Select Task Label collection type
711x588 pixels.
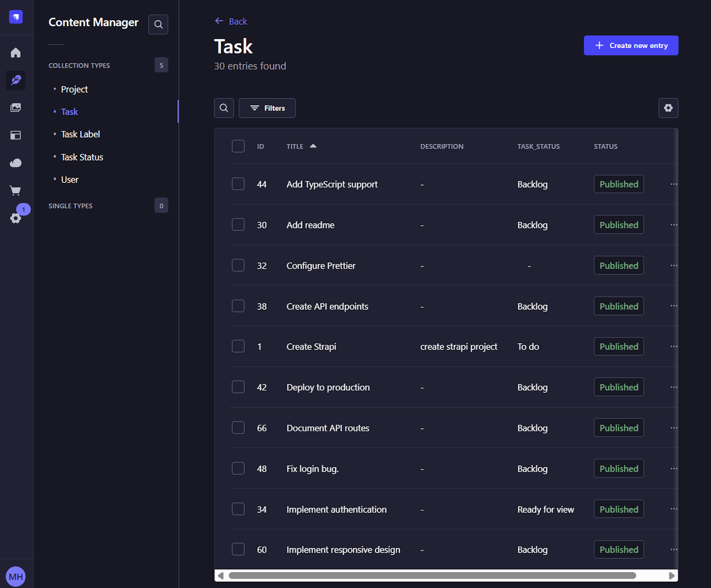point(80,134)
